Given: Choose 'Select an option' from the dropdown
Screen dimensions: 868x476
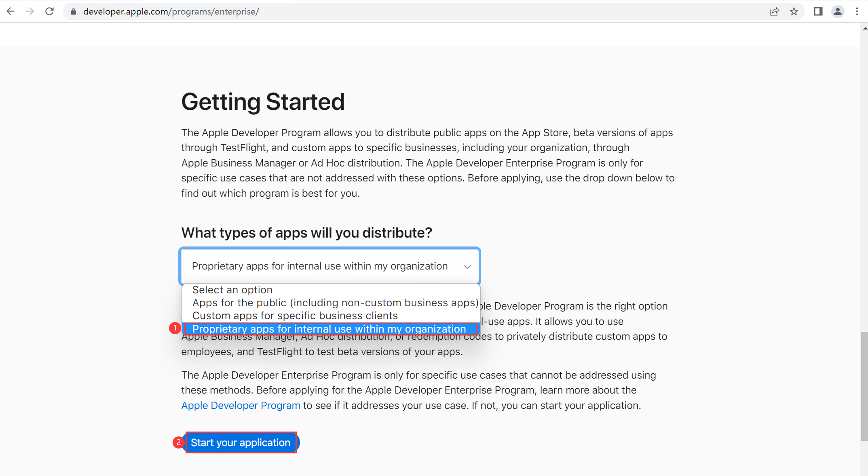Looking at the screenshot, I should click(x=232, y=290).
